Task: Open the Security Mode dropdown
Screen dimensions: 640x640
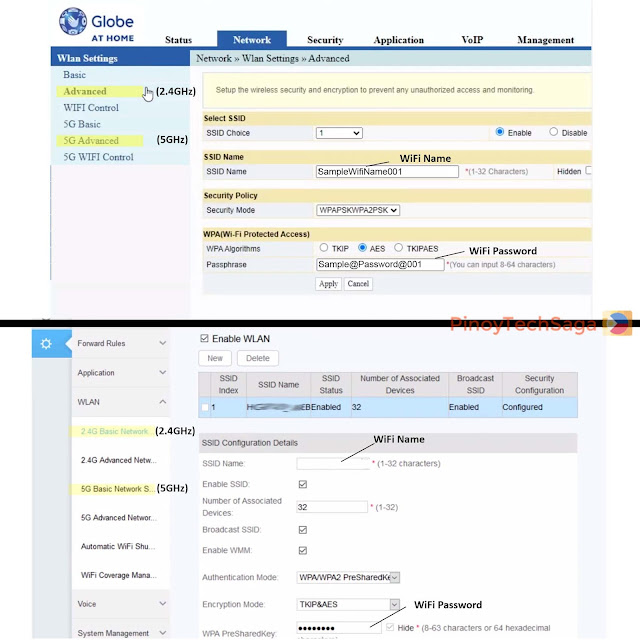Action: click(x=358, y=210)
